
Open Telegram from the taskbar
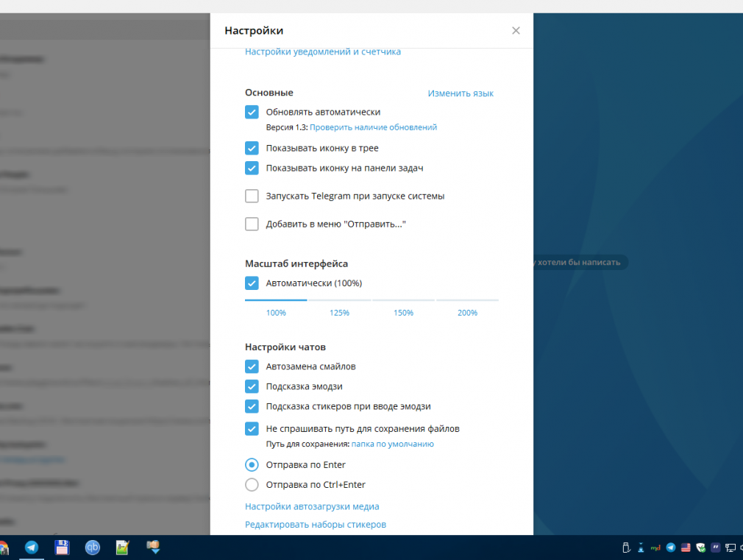coord(32,547)
